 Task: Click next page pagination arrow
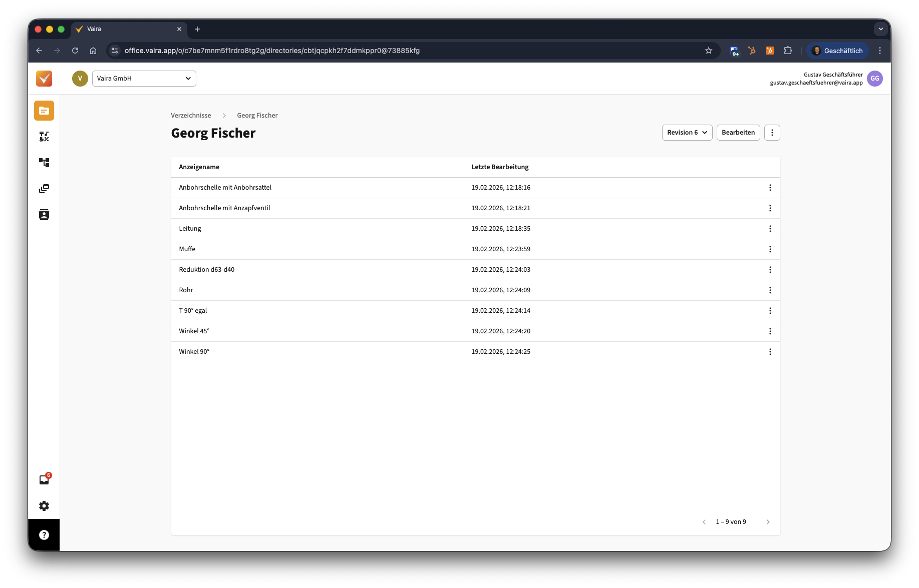click(768, 522)
